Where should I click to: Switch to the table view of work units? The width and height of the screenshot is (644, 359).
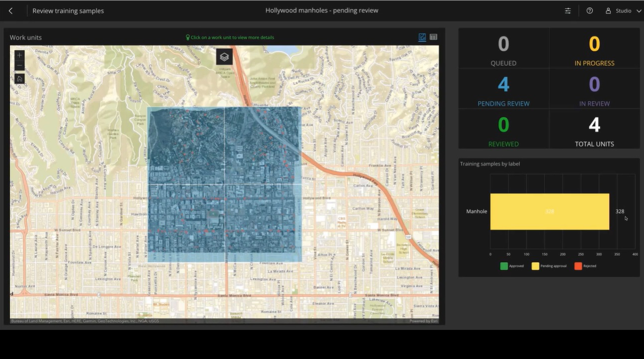[x=433, y=37]
